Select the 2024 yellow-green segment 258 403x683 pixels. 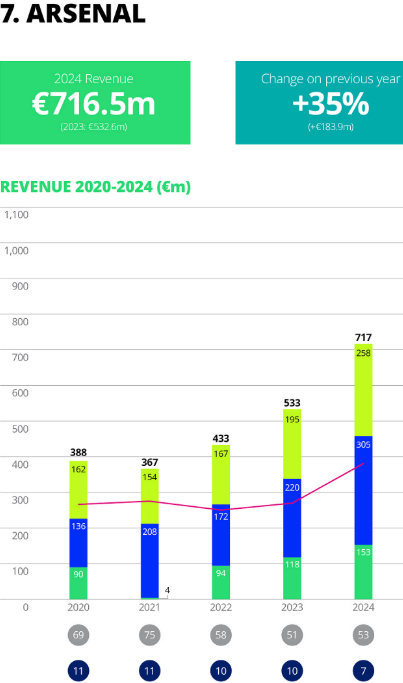363,390
